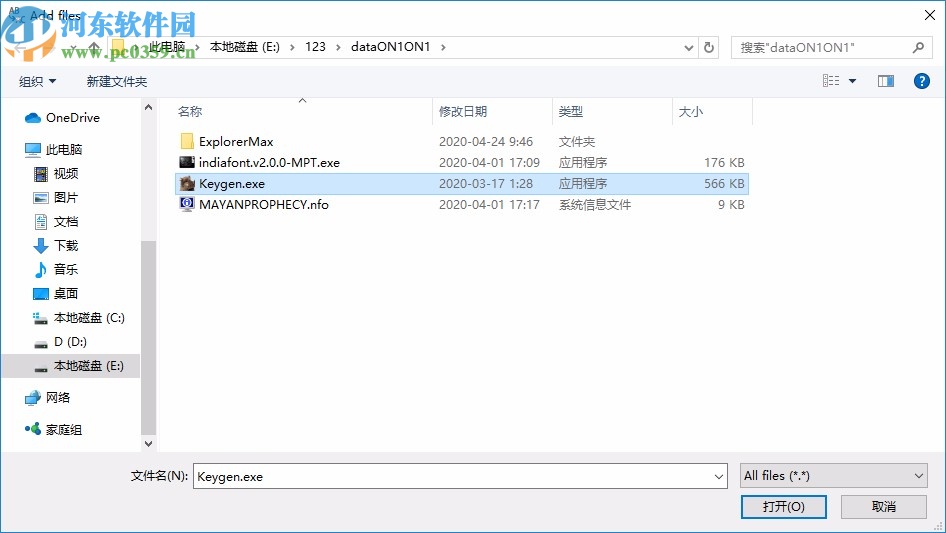Click the search dataON1ON1 input field
The height and width of the screenshot is (533, 946).
pos(821,48)
